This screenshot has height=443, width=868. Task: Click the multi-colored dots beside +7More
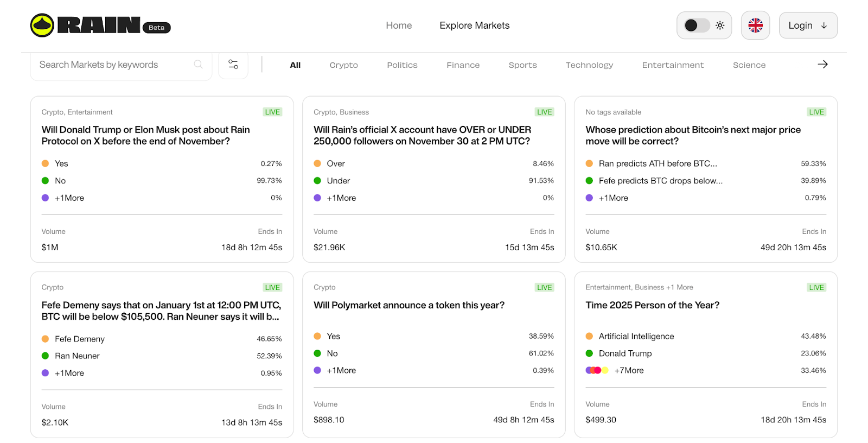[x=597, y=370]
